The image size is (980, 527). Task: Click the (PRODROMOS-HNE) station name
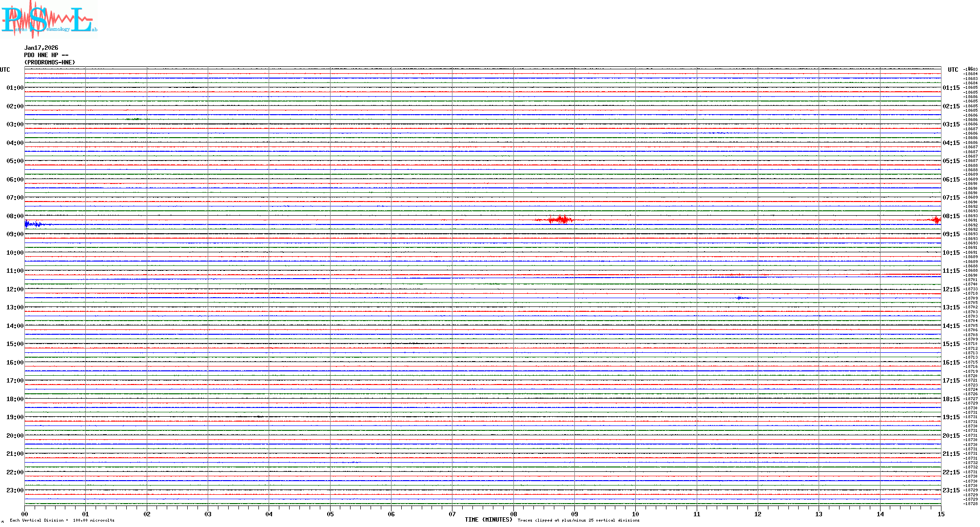click(50, 62)
